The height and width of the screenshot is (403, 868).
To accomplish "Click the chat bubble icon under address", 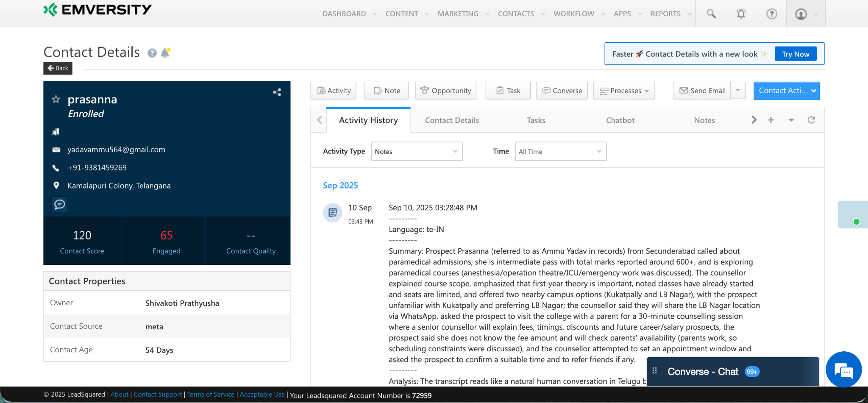I will click(x=60, y=205).
